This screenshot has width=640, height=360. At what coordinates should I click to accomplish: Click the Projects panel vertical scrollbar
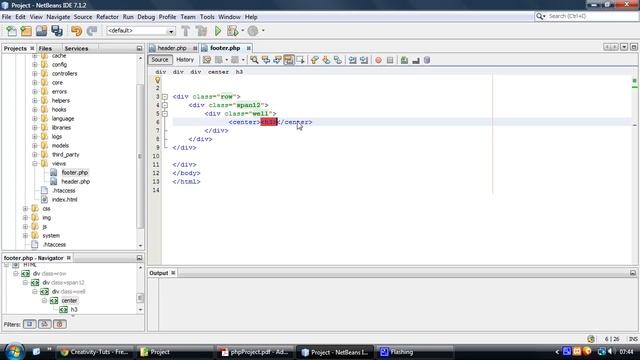click(140, 155)
